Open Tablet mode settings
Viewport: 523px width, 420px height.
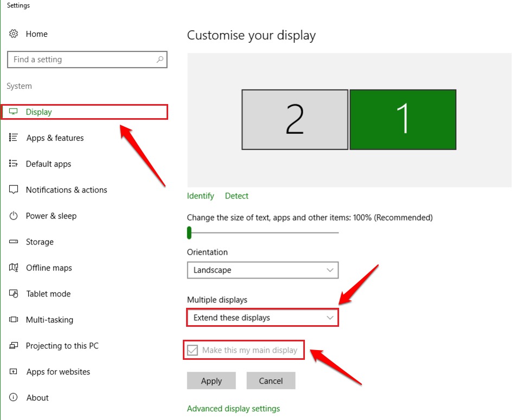coord(48,294)
